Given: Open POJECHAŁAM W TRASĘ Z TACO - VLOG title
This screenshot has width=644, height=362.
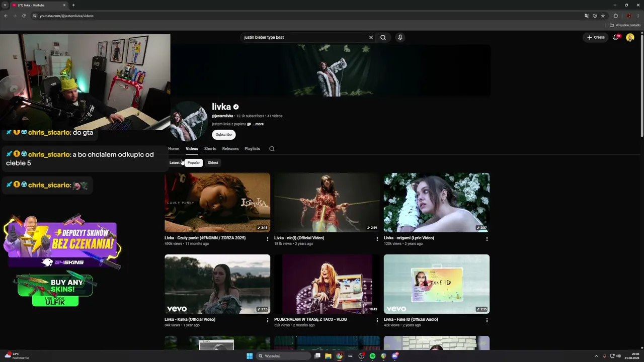Looking at the screenshot, I should click(310, 319).
